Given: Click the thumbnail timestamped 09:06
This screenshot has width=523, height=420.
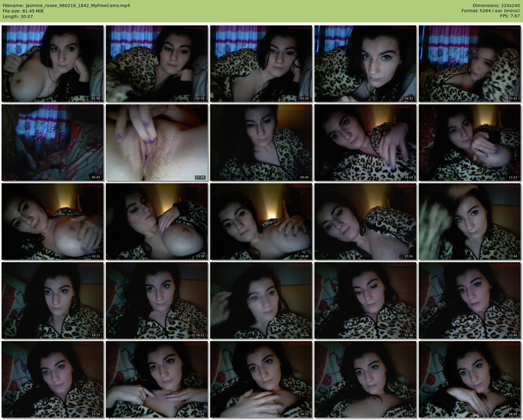Looking at the screenshot, I should click(x=261, y=143).
